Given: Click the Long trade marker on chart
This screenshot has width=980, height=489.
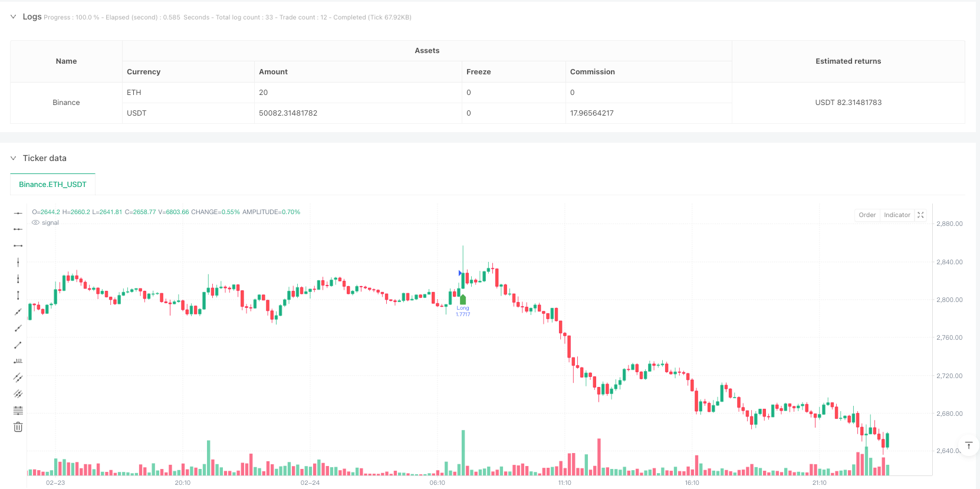Looking at the screenshot, I should tap(463, 300).
